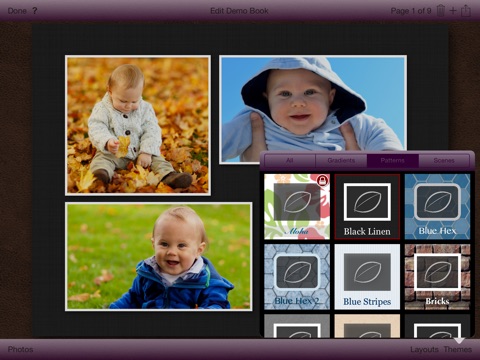This screenshot has height=360, width=480.
Task: Switch to the All themes tab
Action: (x=289, y=161)
